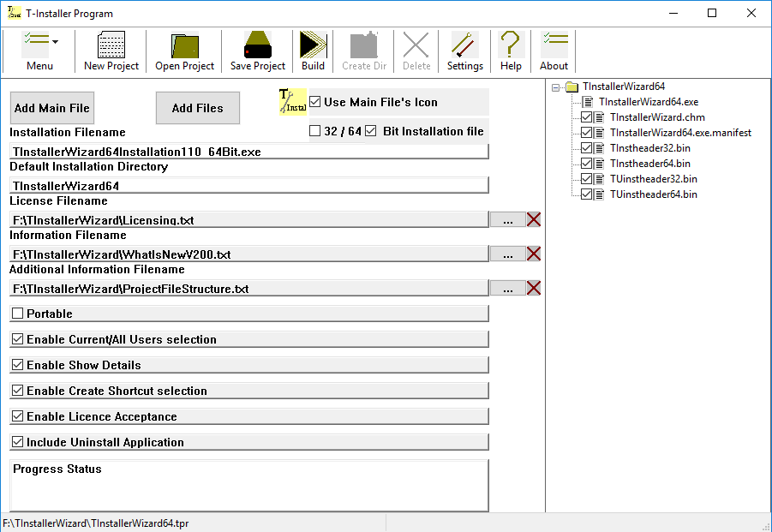772x532 pixels.
Task: Select TUinstheader32.bin file name
Action: pos(654,179)
